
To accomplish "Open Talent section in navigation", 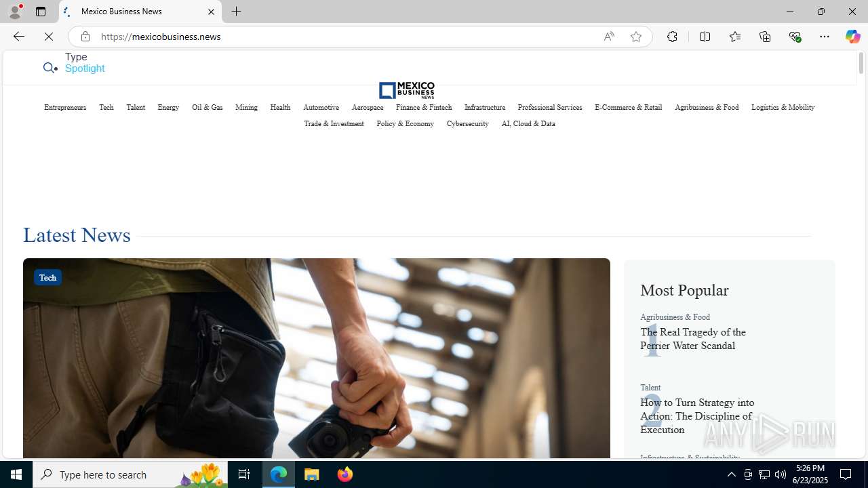I will click(x=136, y=108).
